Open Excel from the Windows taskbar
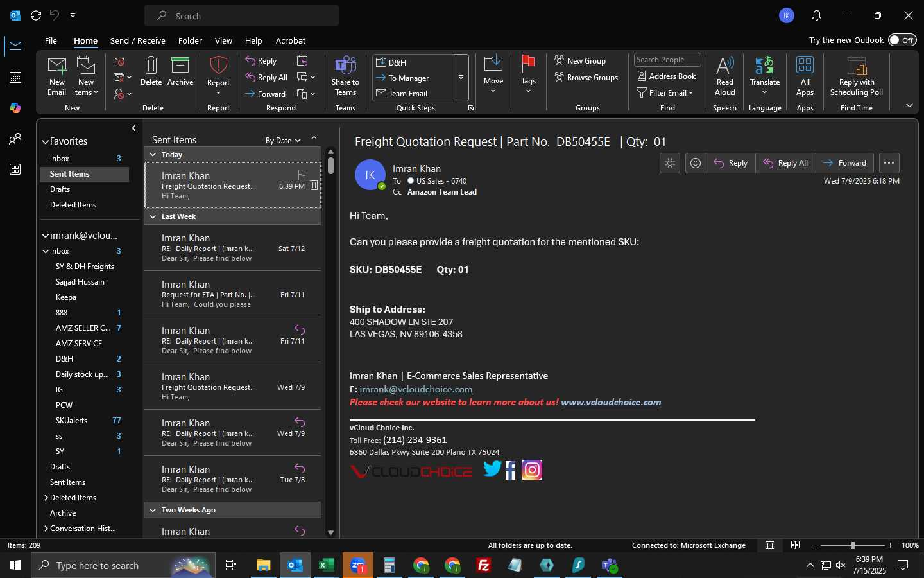This screenshot has height=578, width=924. [326, 565]
